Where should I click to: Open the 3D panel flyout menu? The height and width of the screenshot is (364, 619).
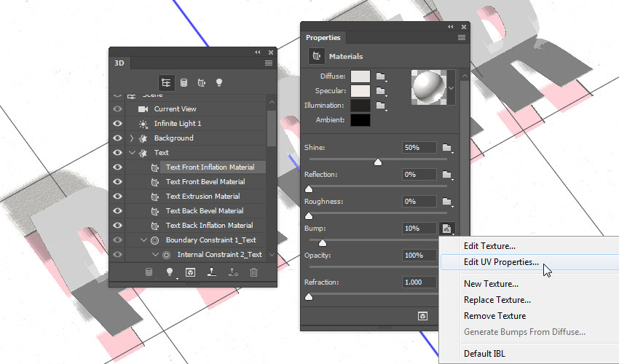269,63
